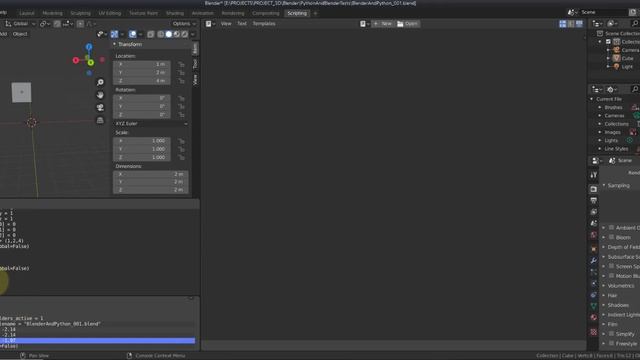
Task: Toggle the camera view icon
Action: pos(100,107)
